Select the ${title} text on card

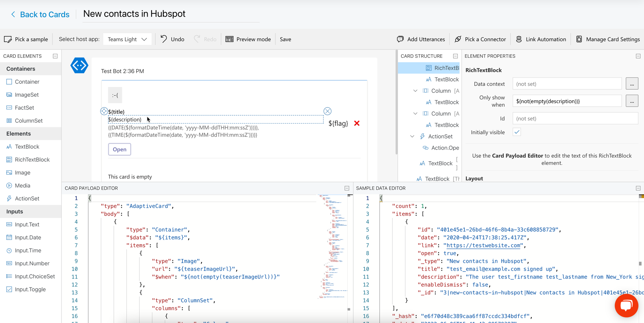[x=116, y=112]
